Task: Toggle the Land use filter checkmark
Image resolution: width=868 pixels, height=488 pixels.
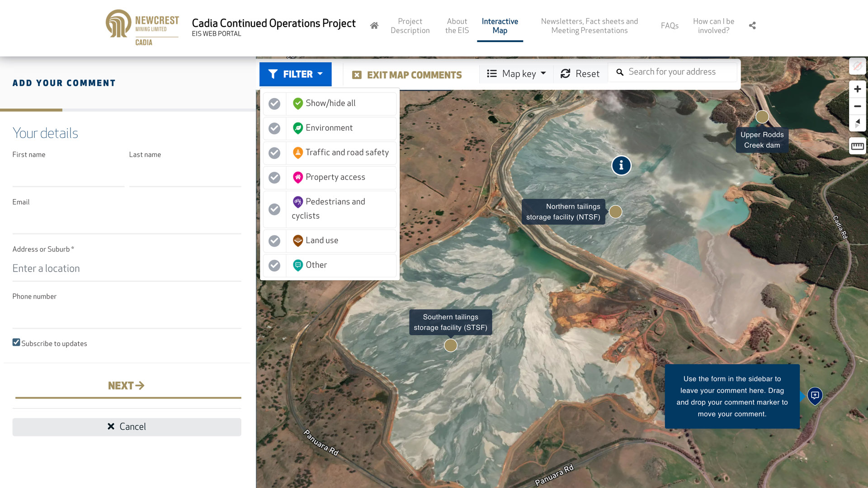Action: [274, 241]
